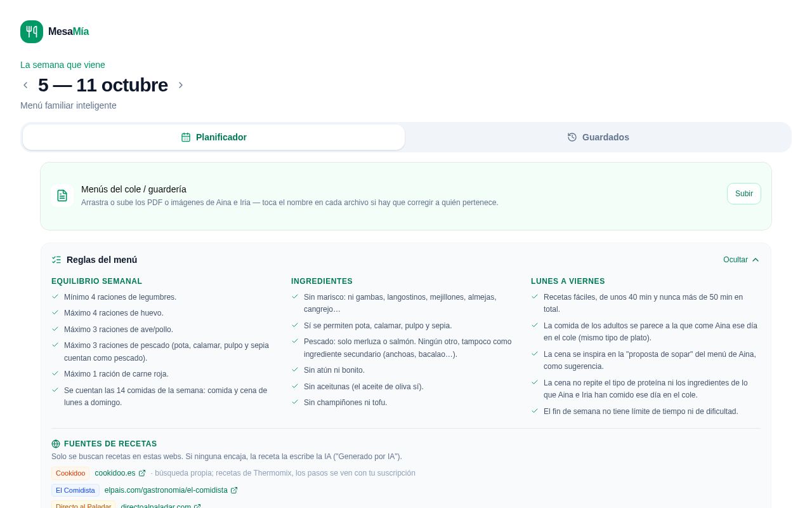Click the checklist icon beside Reglas del menú
This screenshot has height=508, width=812.
[x=56, y=260]
